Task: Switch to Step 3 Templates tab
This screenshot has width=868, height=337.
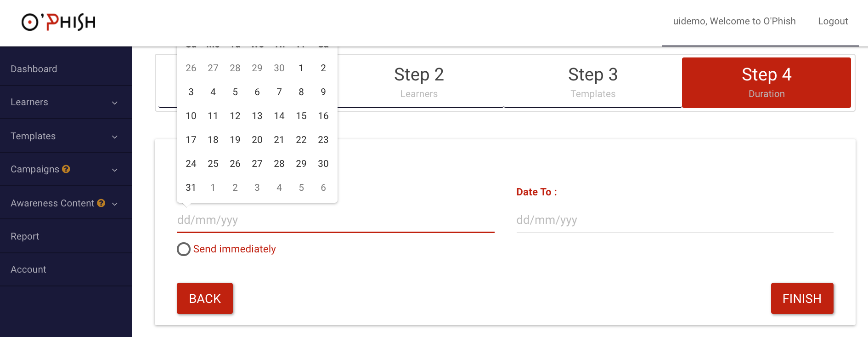Action: [x=592, y=82]
